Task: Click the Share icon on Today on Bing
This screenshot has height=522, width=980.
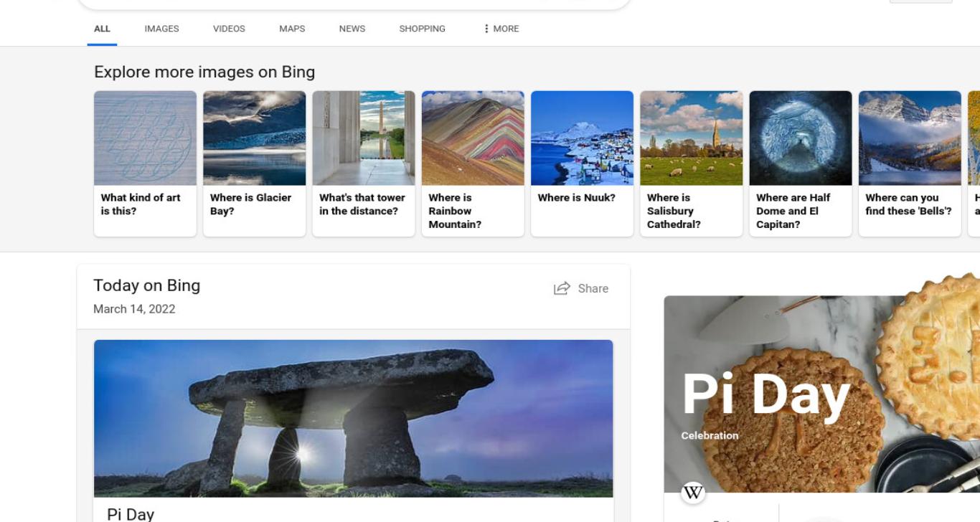Action: pos(562,288)
